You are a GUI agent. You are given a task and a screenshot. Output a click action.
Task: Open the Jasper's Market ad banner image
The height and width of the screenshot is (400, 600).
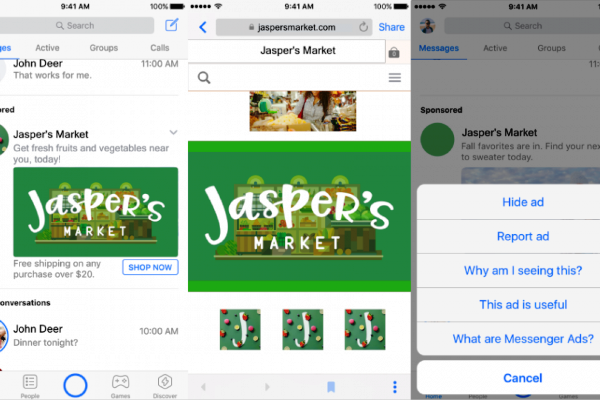click(x=96, y=212)
